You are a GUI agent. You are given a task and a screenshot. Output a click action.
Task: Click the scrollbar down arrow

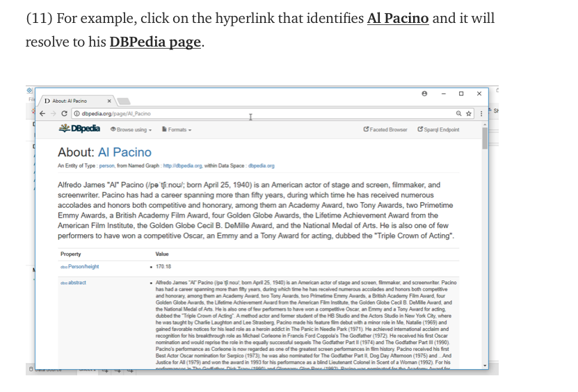point(485,366)
